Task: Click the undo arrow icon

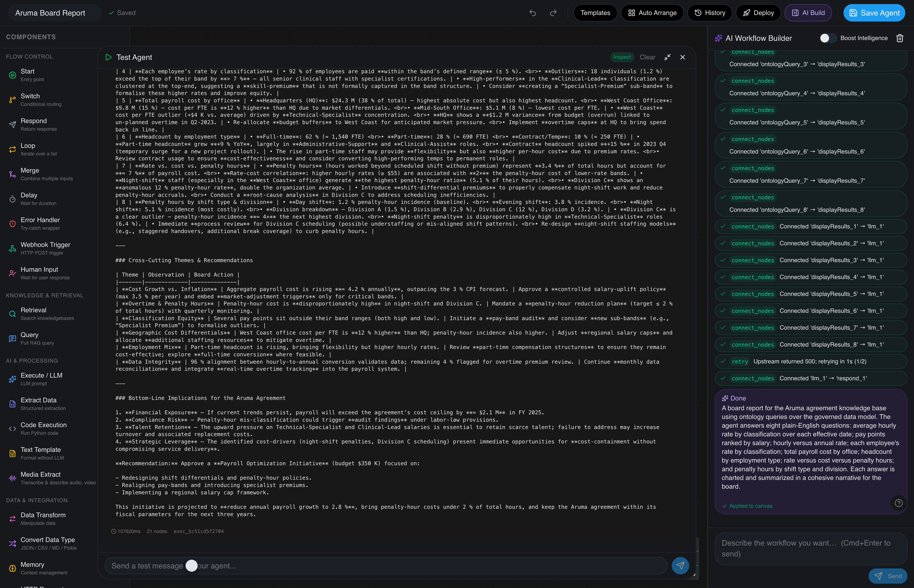Action: tap(533, 13)
